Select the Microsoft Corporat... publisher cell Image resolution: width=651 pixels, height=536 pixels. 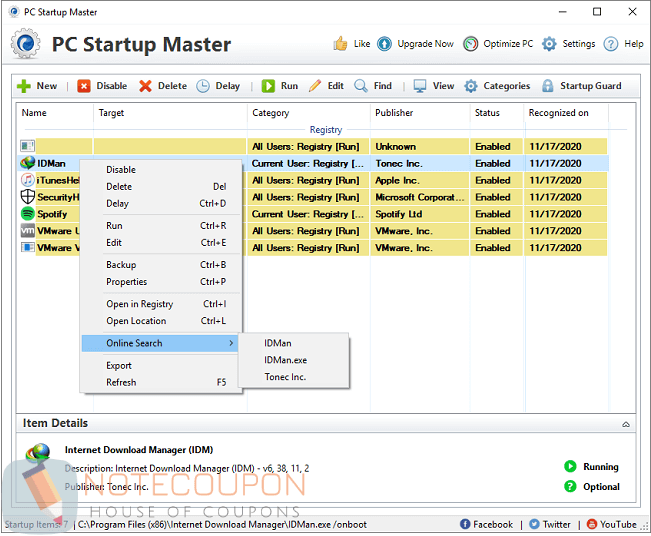point(420,197)
